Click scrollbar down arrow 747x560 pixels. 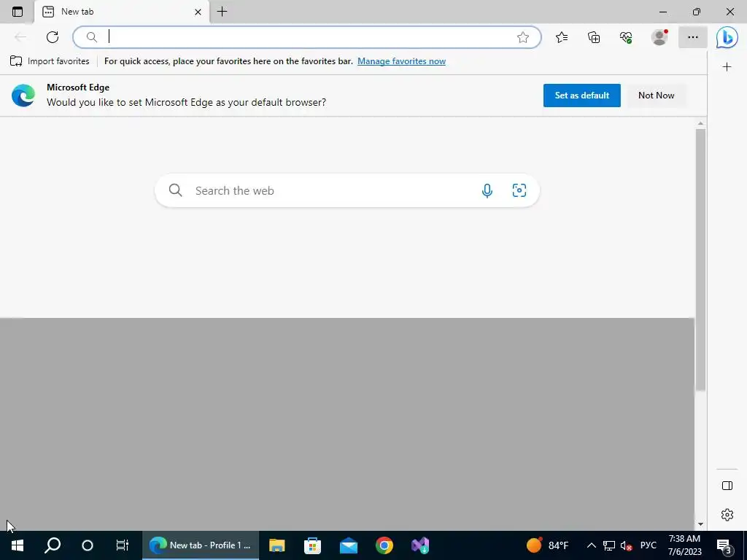(x=700, y=524)
